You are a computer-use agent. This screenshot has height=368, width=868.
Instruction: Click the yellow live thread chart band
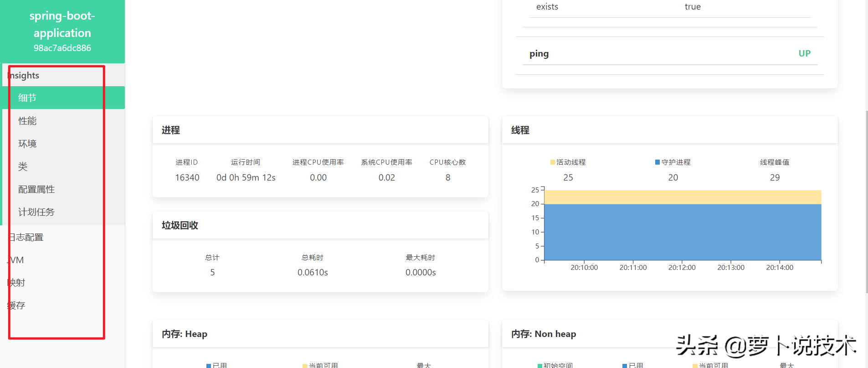pyautogui.click(x=683, y=197)
